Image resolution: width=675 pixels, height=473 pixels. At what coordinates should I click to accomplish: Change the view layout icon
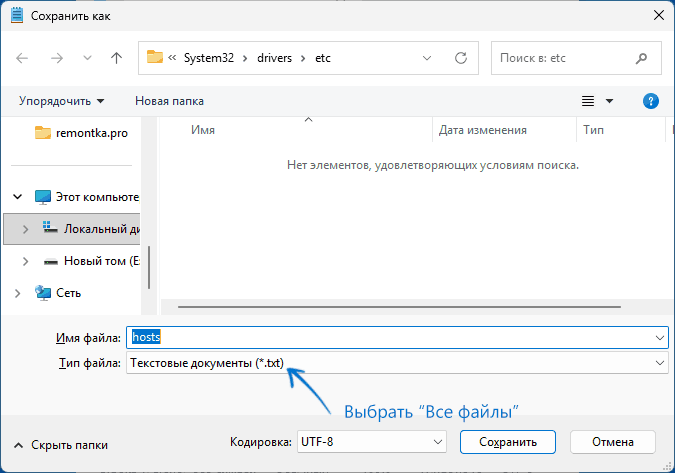tap(588, 101)
